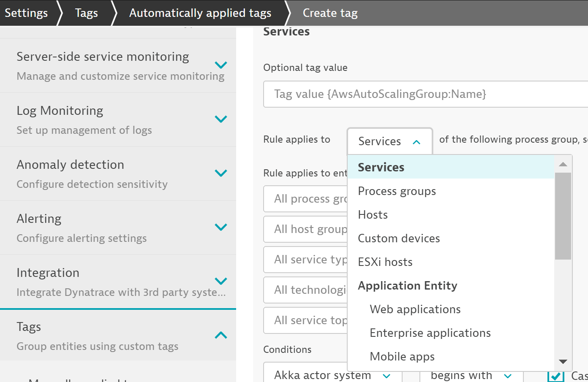Expand the Log Monitoring section arrow
This screenshot has height=382, width=588.
click(x=221, y=119)
